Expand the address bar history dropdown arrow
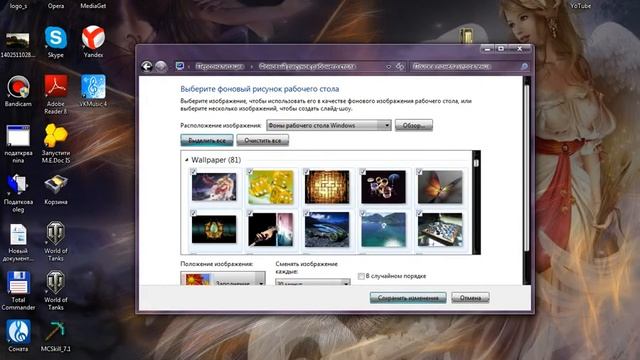This screenshot has width=640, height=360. pos(388,66)
